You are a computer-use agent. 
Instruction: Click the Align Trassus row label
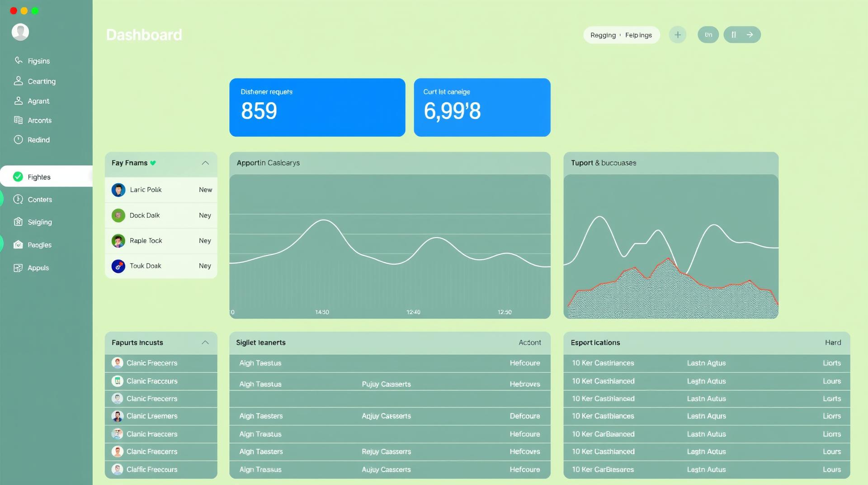click(x=260, y=470)
